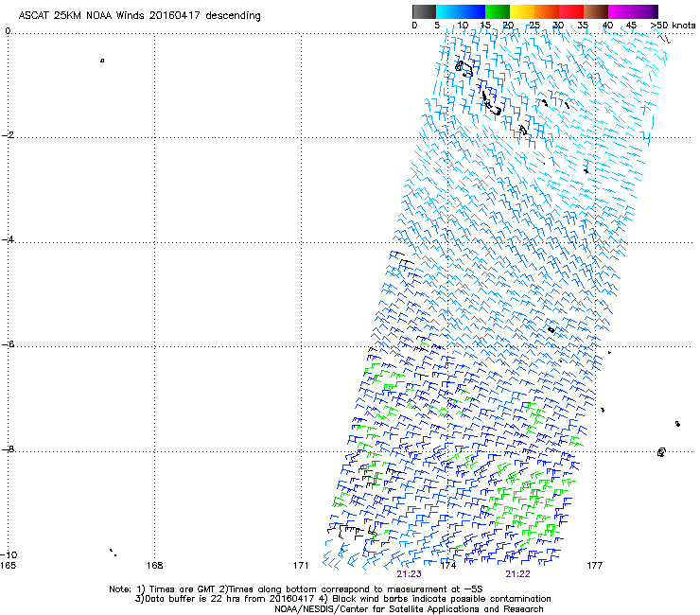Click the '10' legend tick label
Viewport: 700px width, 615px height.
coord(463,26)
